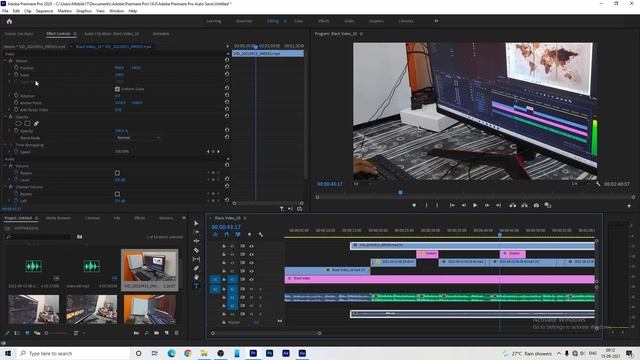Delete selected item with trash icon in Project panel
The width and height of the screenshot is (640, 360).
(x=177, y=333)
